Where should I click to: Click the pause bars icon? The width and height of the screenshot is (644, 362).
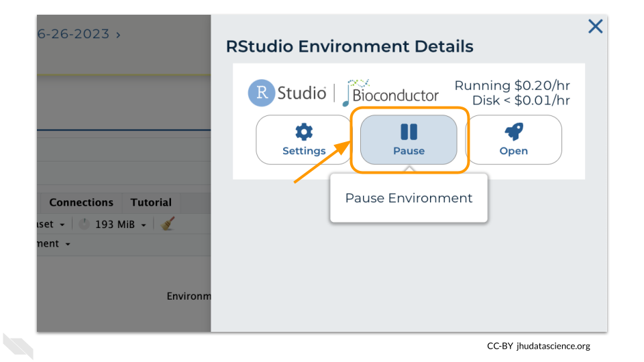click(x=409, y=132)
